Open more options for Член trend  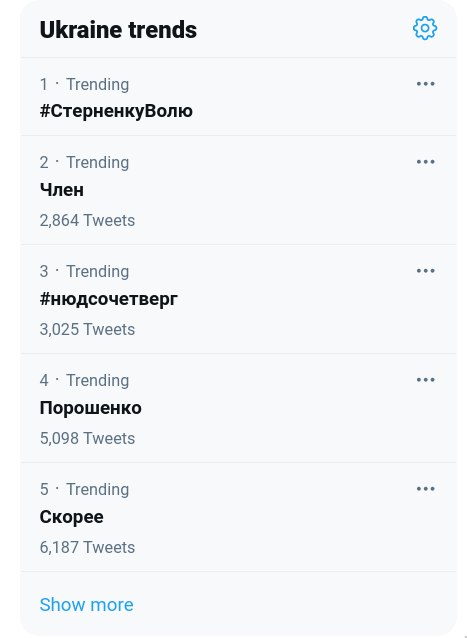click(426, 162)
